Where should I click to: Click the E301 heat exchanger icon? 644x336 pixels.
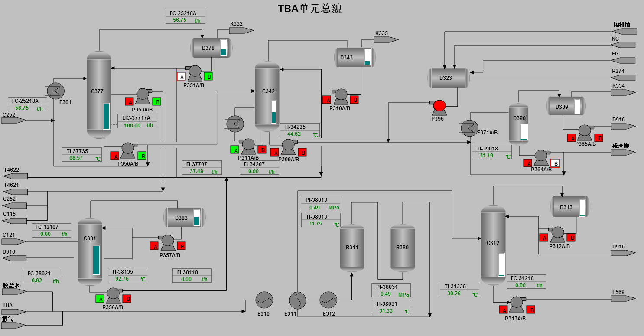point(55,91)
